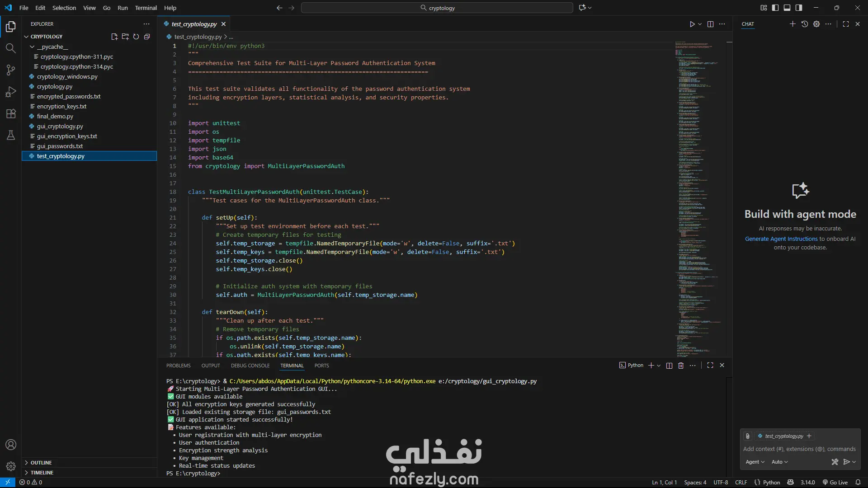Click the New File icon in Explorer

tap(114, 37)
